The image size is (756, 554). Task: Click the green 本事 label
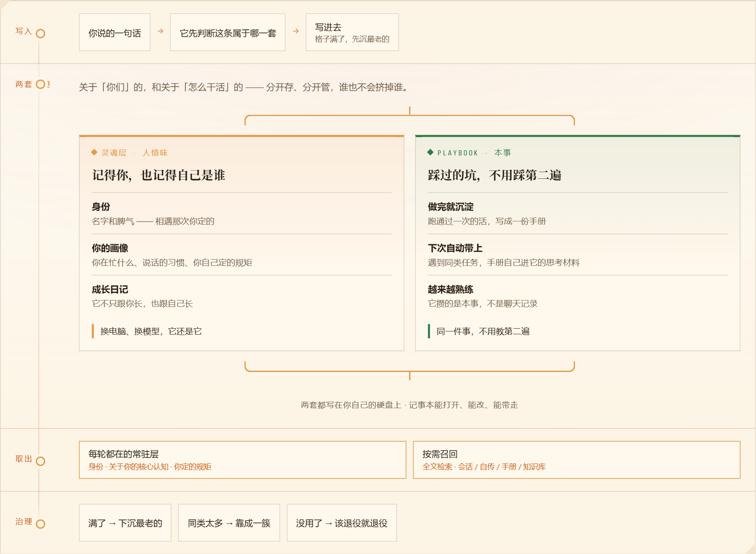click(503, 153)
